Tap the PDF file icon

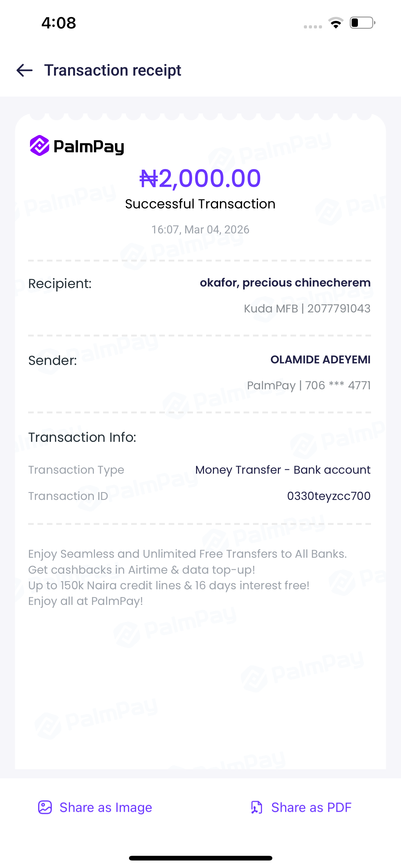click(x=257, y=807)
